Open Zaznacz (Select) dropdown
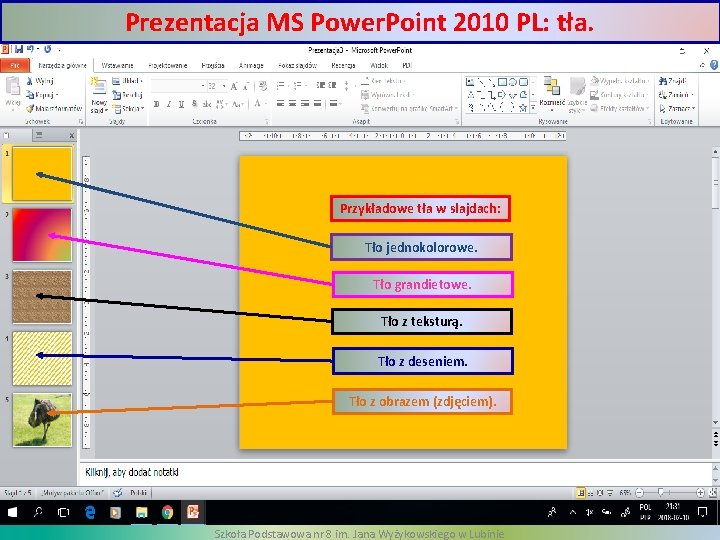 coord(677,109)
